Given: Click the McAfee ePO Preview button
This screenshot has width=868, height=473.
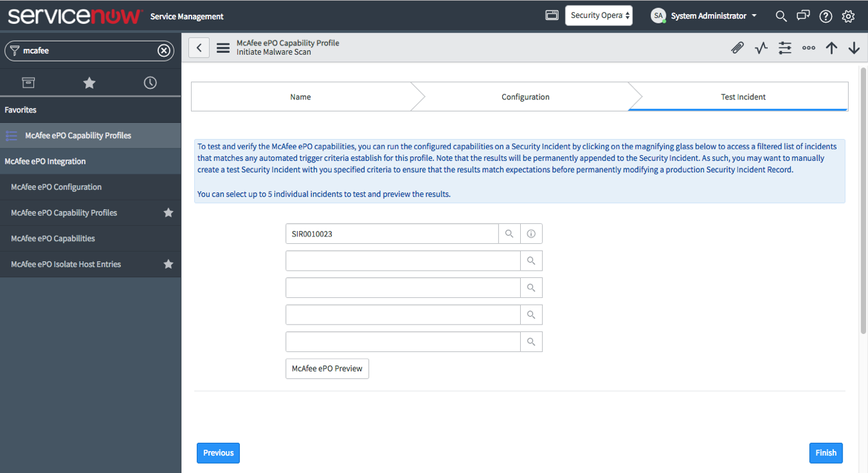Looking at the screenshot, I should pyautogui.click(x=327, y=368).
